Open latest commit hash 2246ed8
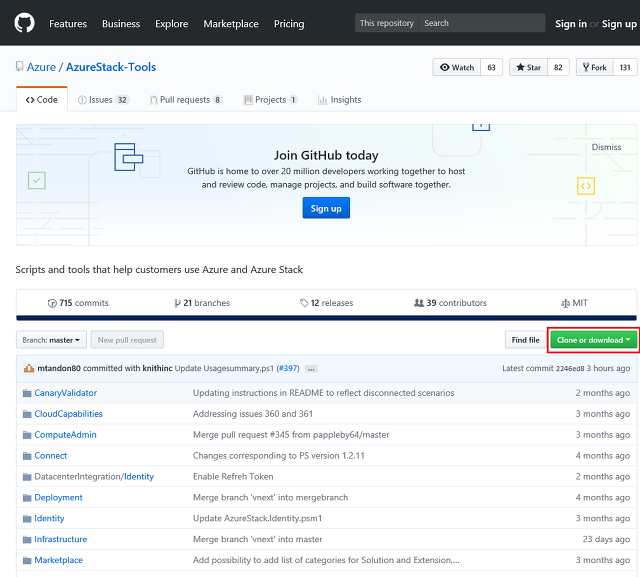Image resolution: width=640 pixels, height=577 pixels. pos(570,368)
